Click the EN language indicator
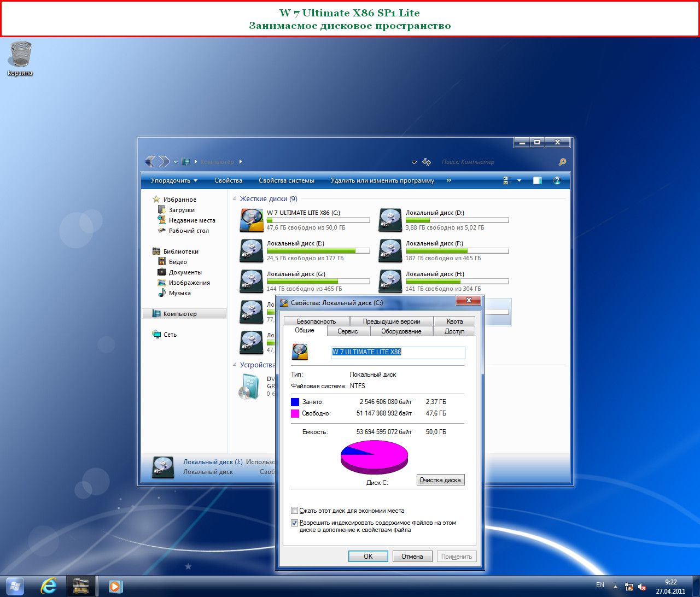Image resolution: width=700 pixels, height=597 pixels. click(x=600, y=585)
